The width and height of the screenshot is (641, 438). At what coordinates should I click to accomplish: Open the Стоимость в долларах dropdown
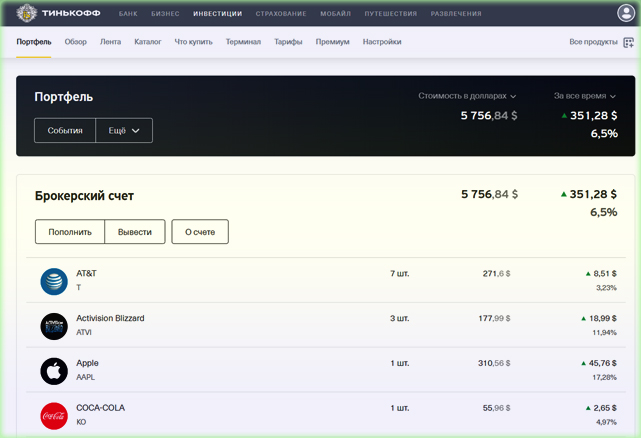pyautogui.click(x=467, y=96)
